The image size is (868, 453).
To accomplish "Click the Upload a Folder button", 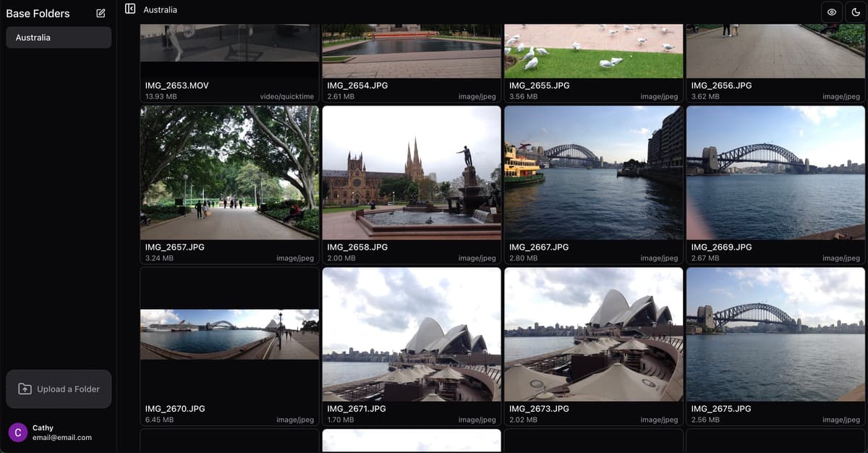I will click(59, 389).
